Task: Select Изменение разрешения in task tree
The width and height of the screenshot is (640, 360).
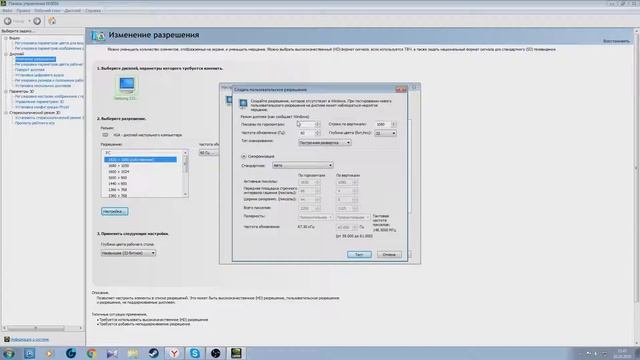Action: [35, 59]
